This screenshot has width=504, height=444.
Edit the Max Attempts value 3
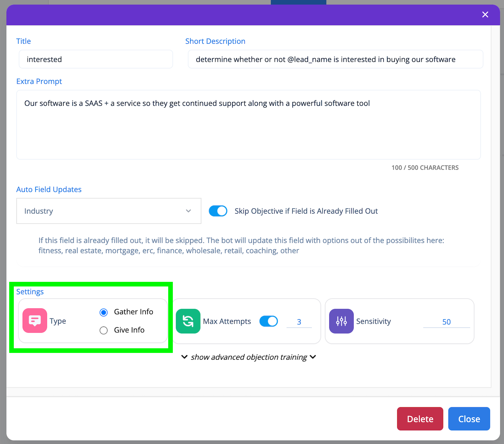tap(299, 322)
